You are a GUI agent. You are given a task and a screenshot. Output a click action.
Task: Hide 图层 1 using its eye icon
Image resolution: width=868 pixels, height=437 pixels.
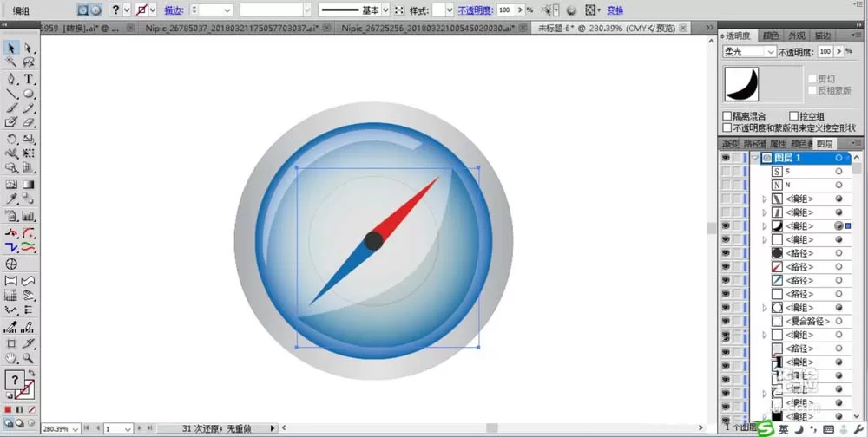725,158
